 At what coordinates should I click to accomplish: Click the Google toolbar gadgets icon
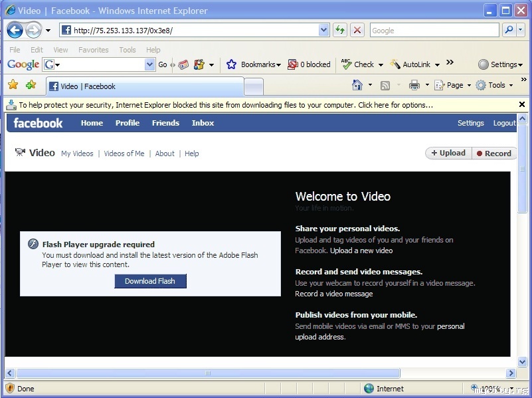[x=199, y=64]
